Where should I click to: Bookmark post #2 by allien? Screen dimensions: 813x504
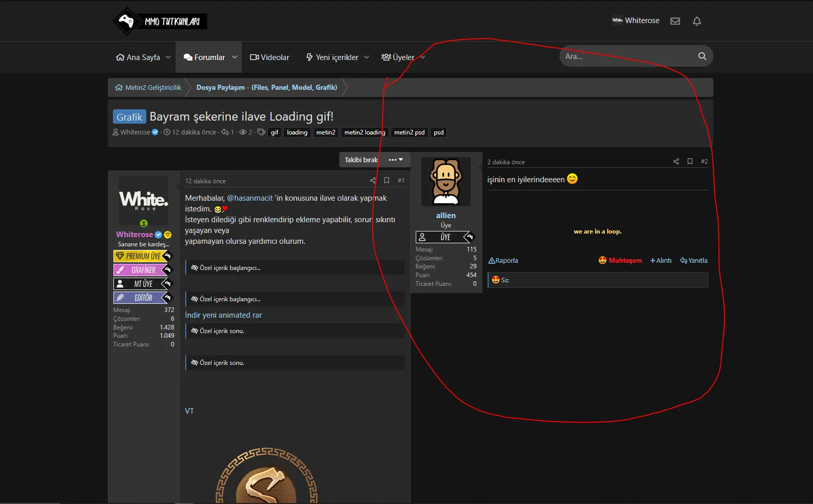coord(690,161)
